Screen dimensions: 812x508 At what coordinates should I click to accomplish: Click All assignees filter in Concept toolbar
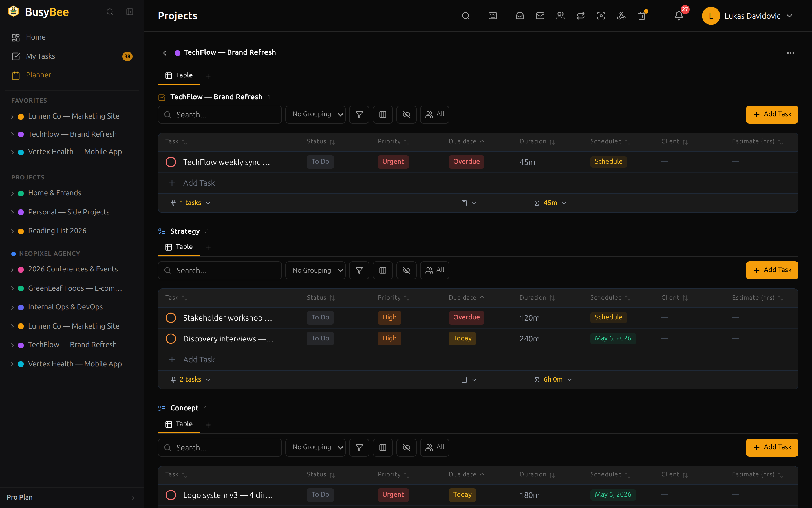[434, 448]
